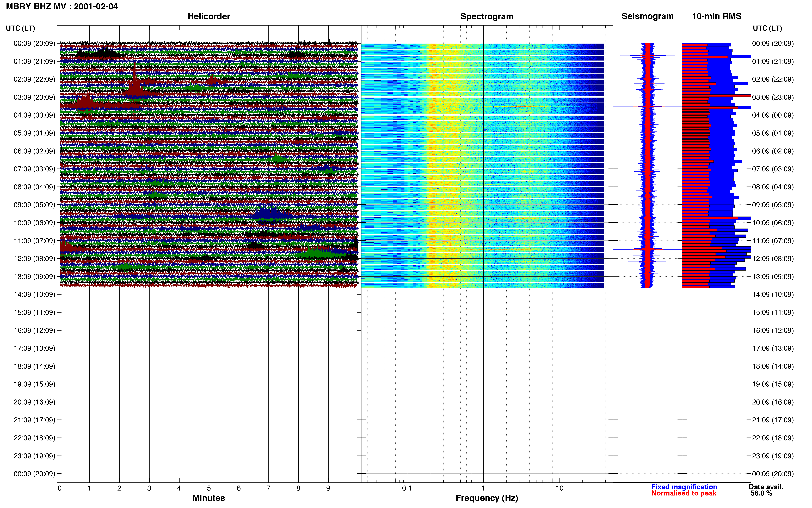Click the topmost red RMS bar at 00:09
This screenshot has height=508, width=812.
pos(694,45)
